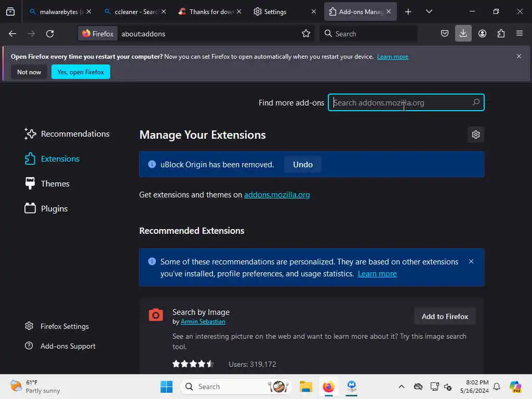Add Search by Image to Firefox

pos(445,316)
